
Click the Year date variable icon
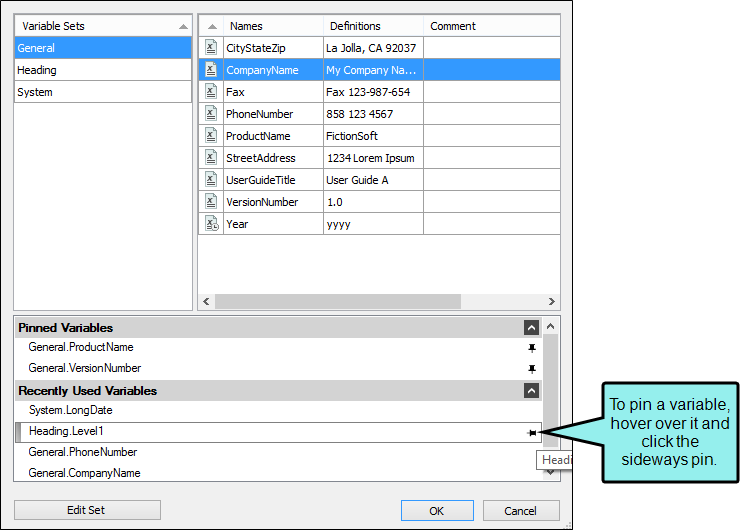coord(211,223)
